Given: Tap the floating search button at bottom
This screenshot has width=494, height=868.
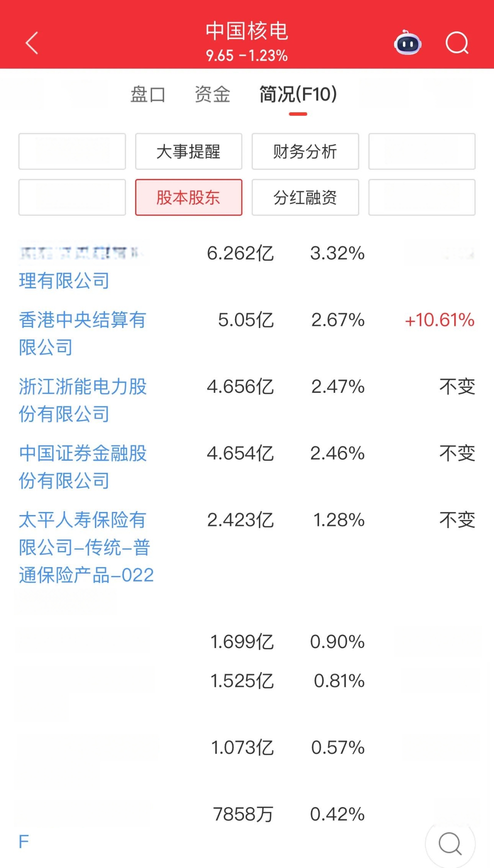Looking at the screenshot, I should pos(450,843).
